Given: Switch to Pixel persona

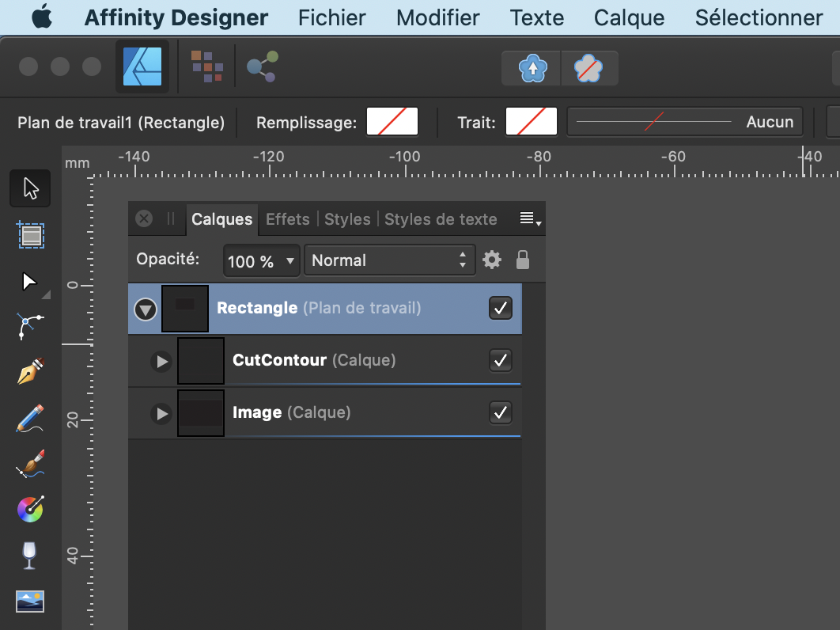Looking at the screenshot, I should tap(206, 66).
